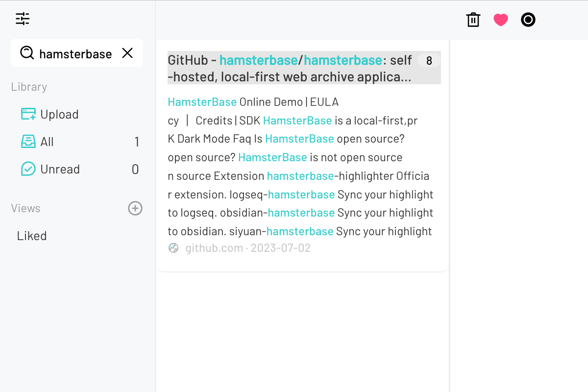
Task: Collapse the Library section header
Action: pos(29,87)
